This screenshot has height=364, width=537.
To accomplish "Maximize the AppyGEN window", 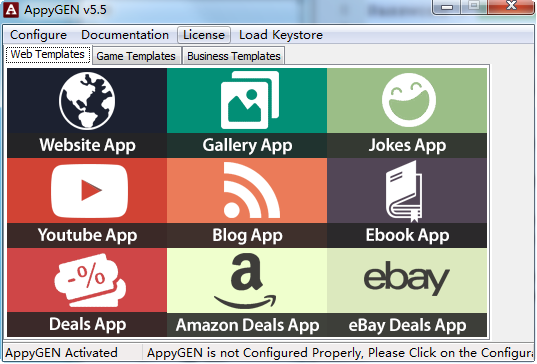I will (x=474, y=6).
